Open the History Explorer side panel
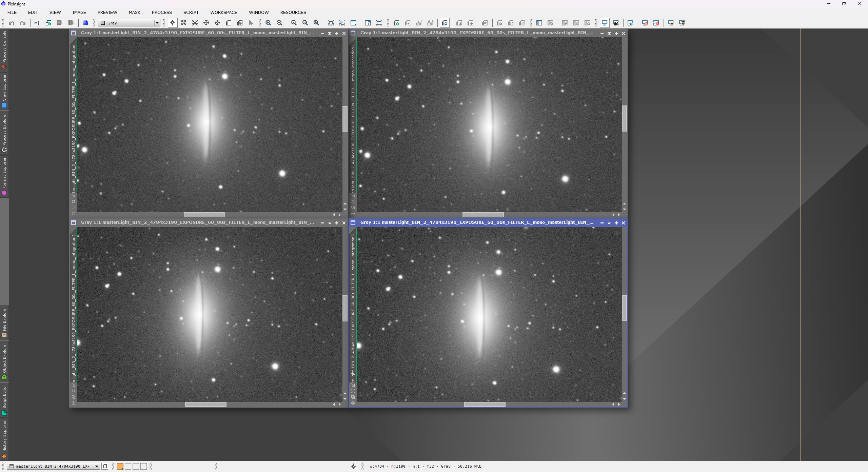Viewport: 868px width, 472px height. 4,439
